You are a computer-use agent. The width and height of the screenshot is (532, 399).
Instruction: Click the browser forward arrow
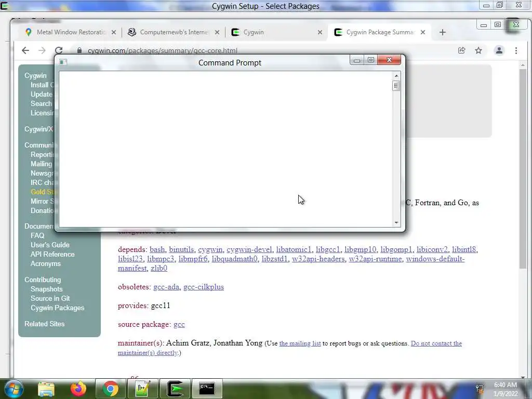click(x=42, y=50)
